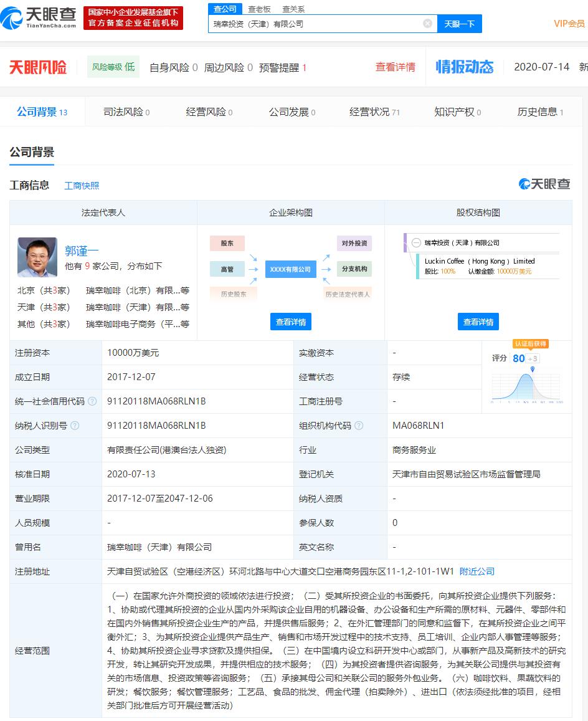The width and height of the screenshot is (588, 721).
Task: Click the photo of 郭谨一
Action: coord(37,257)
